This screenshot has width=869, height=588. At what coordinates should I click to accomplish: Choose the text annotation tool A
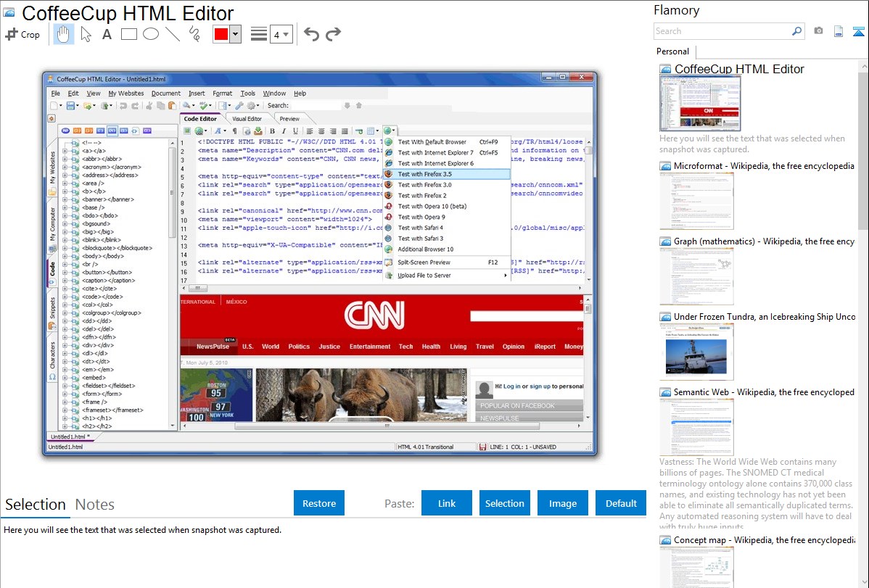(x=107, y=34)
